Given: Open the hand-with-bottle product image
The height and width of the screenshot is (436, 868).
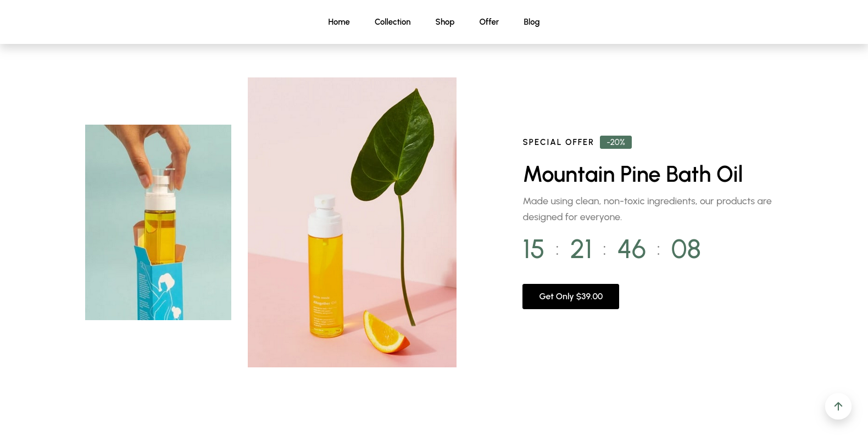Looking at the screenshot, I should [158, 222].
